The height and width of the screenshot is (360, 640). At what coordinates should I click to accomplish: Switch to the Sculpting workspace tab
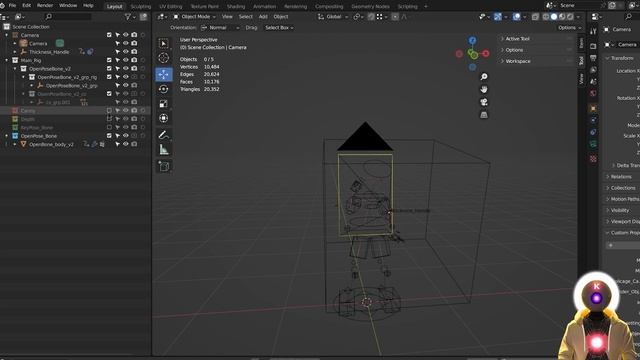click(141, 7)
